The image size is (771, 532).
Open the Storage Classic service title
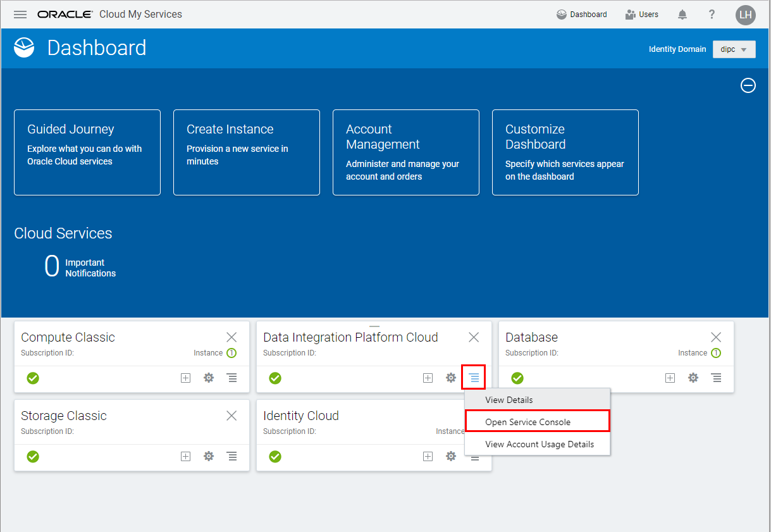point(63,416)
